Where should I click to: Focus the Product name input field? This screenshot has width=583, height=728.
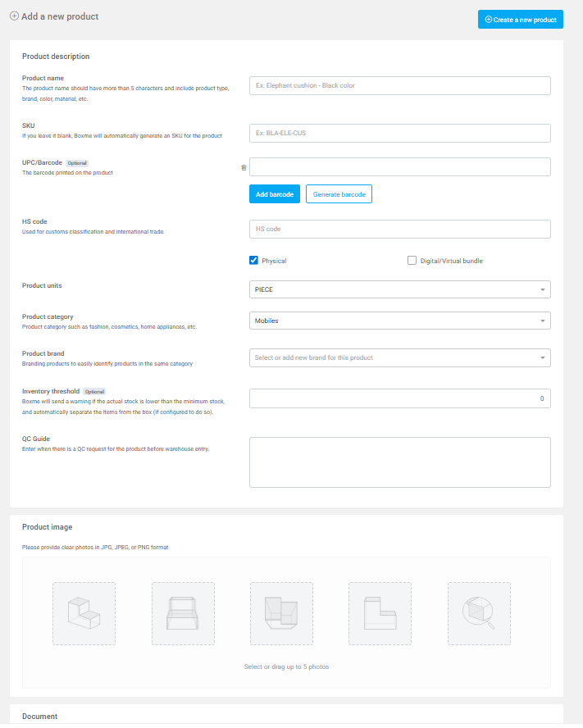(x=399, y=85)
